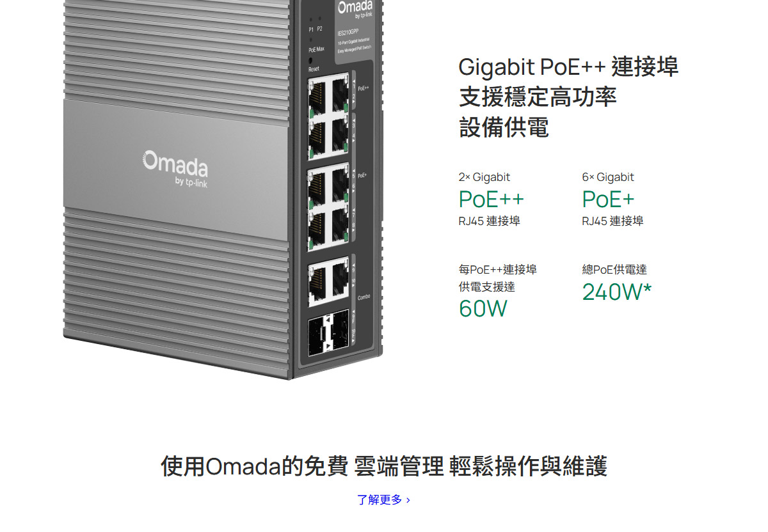
Task: Click the PoE++ port label on the device
Action: [x=364, y=88]
